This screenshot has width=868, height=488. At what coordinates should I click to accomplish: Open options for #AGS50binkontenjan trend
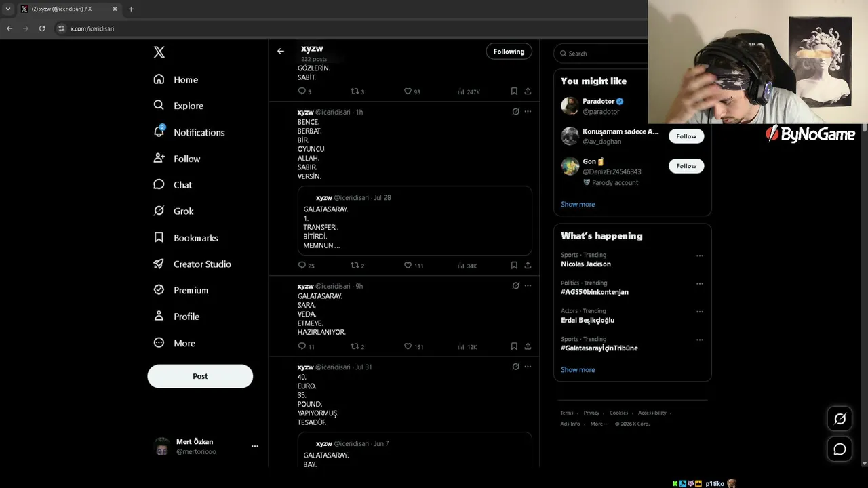[x=700, y=284]
